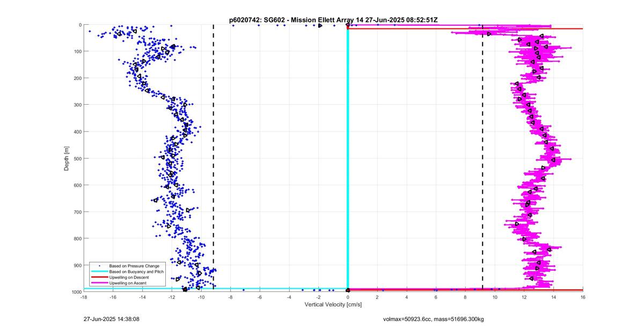
Task: Click depth axis tick label 600
Action: [x=77, y=185]
